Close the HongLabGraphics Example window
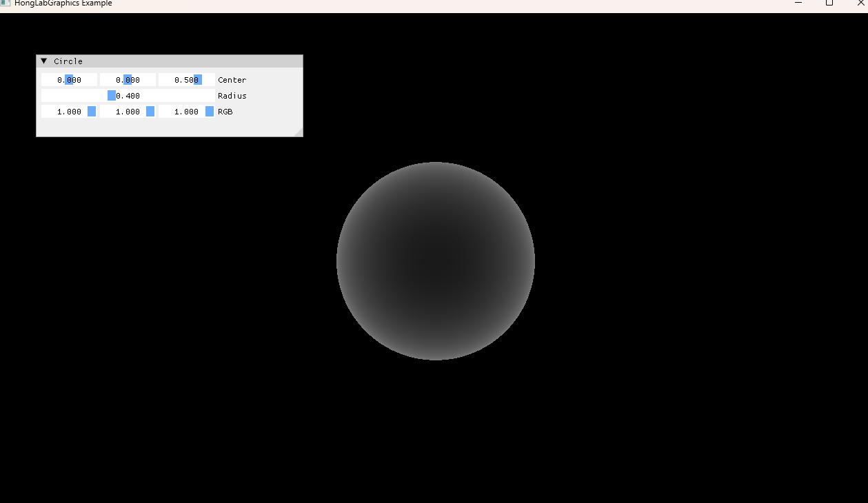The width and height of the screenshot is (868, 503). click(860, 3)
